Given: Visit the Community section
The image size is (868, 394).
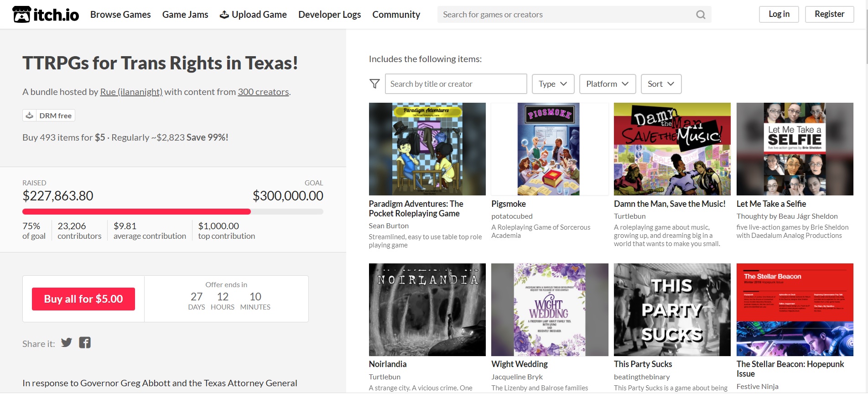Looking at the screenshot, I should point(396,15).
